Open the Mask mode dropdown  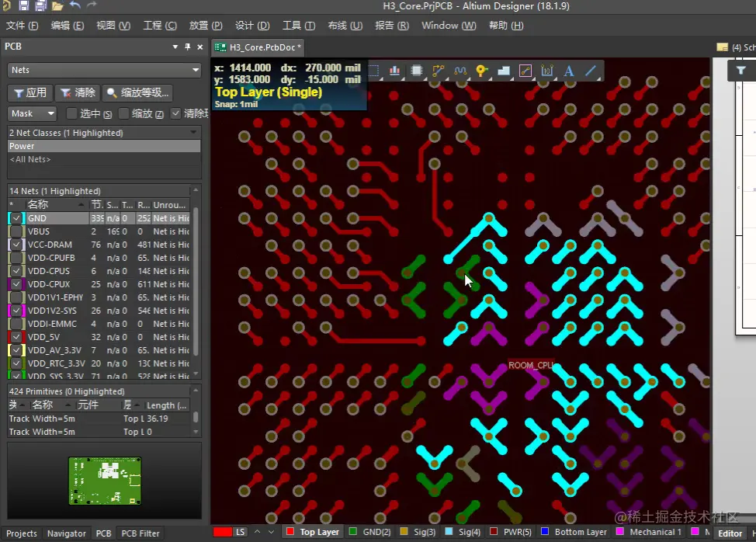[32, 113]
